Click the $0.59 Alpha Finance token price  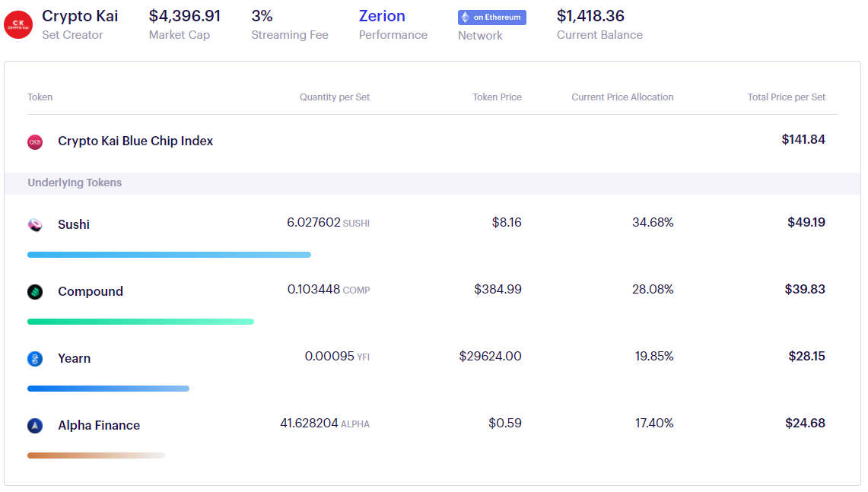point(505,424)
